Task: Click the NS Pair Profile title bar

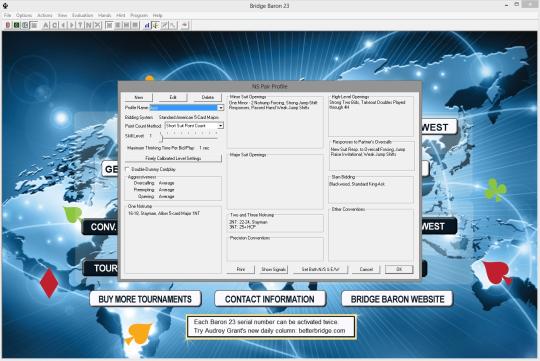Action: 270,86
